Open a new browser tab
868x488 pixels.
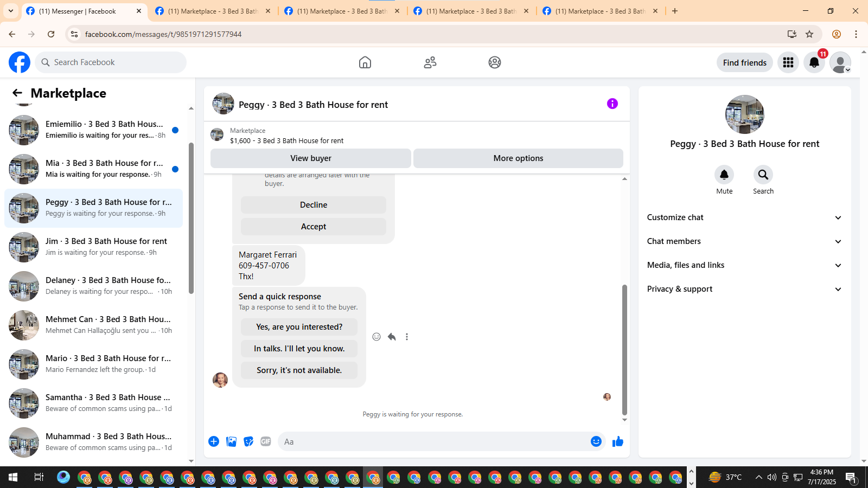click(675, 11)
